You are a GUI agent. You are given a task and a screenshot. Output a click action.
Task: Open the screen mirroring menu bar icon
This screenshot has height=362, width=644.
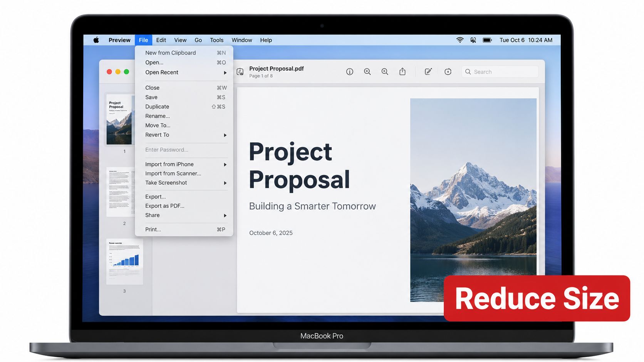coord(473,40)
